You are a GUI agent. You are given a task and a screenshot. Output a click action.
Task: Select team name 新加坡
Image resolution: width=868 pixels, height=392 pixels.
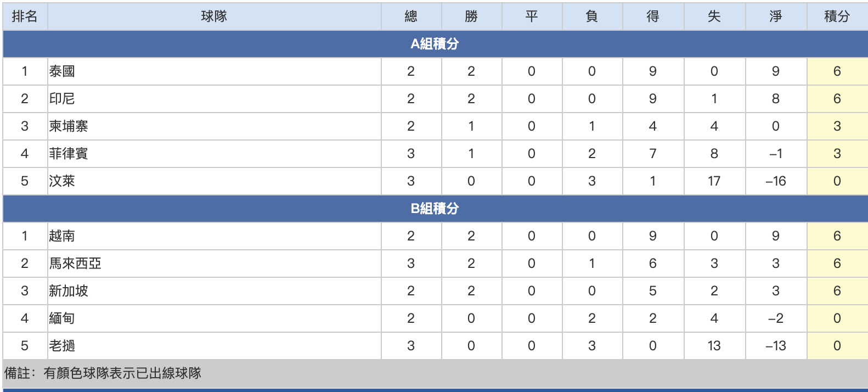point(69,291)
